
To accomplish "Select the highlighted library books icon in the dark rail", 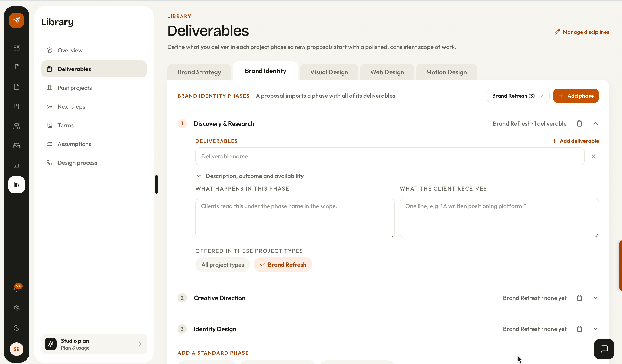I will pyautogui.click(x=17, y=185).
